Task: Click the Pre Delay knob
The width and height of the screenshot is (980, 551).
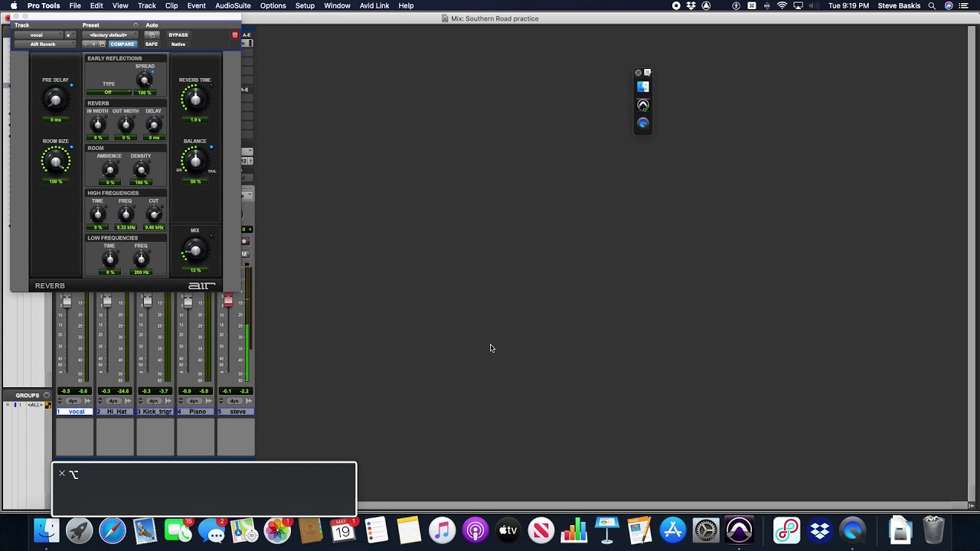Action: click(55, 99)
